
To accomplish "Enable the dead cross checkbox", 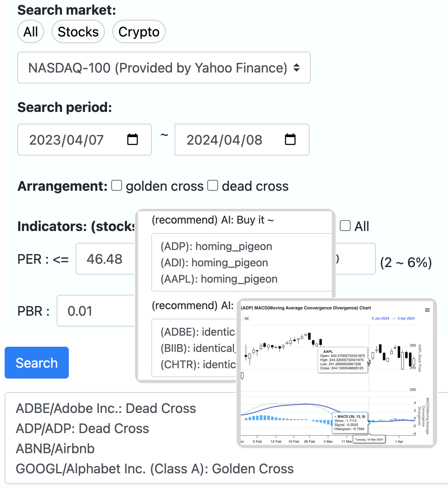I will click(x=213, y=185).
